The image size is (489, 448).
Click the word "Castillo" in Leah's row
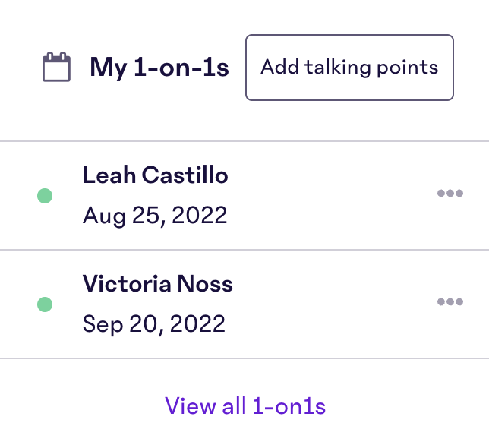click(x=185, y=175)
